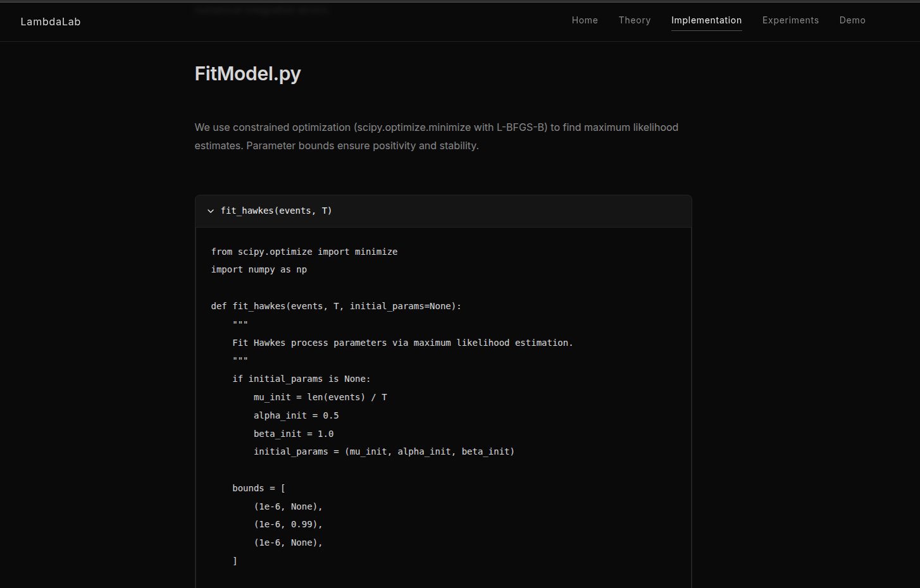The image size is (920, 588).
Task: Click the 'import numpy as np' line
Action: pyautogui.click(x=259, y=269)
